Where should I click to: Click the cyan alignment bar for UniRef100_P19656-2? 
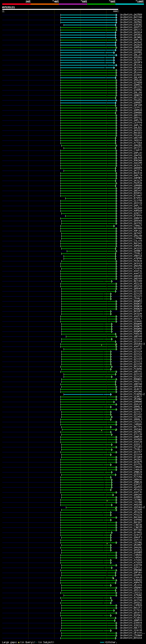click(88, 395)
